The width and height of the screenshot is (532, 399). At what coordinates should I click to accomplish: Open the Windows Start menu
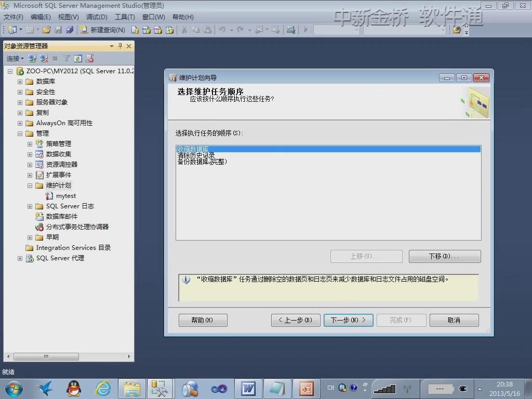[14, 389]
